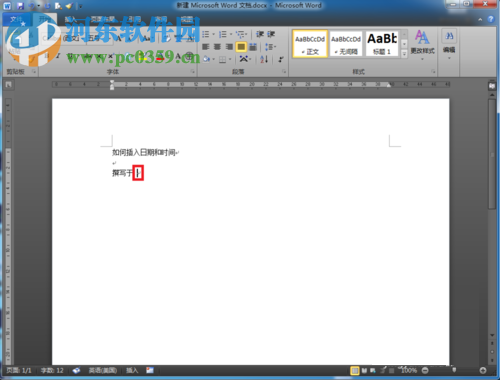The image size is (500, 380).
Task: Open the 更改样式 dropdown
Action: coord(422,45)
